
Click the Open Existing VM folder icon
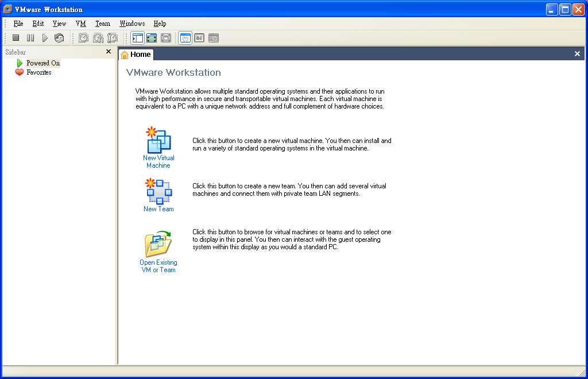point(158,243)
